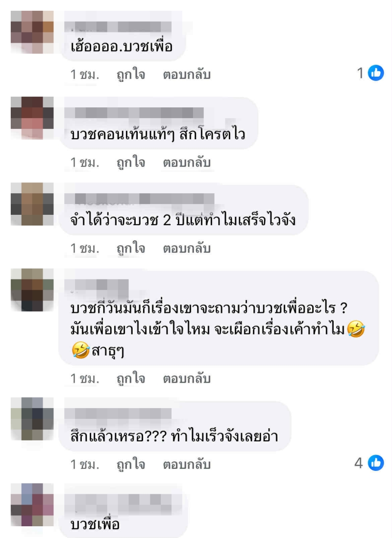Open avatar of the 'บวชกี่วัน' commenter
392x538 pixels.
pyautogui.click(x=32, y=290)
